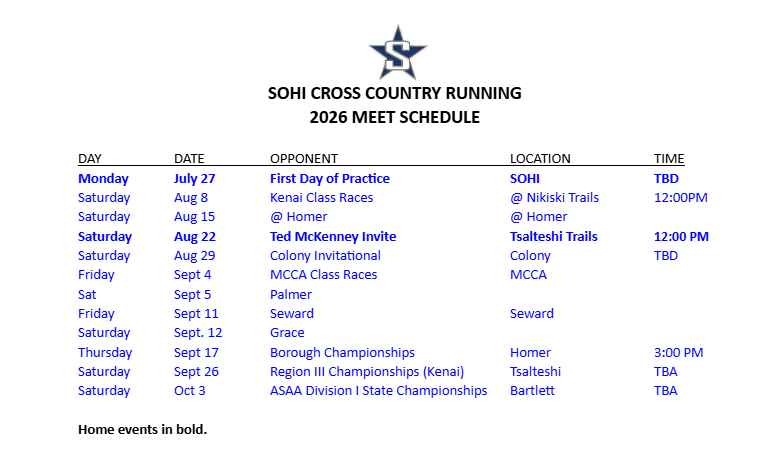Click the LOCATION column header
Viewport: 777px width, 467px height.
(x=540, y=158)
